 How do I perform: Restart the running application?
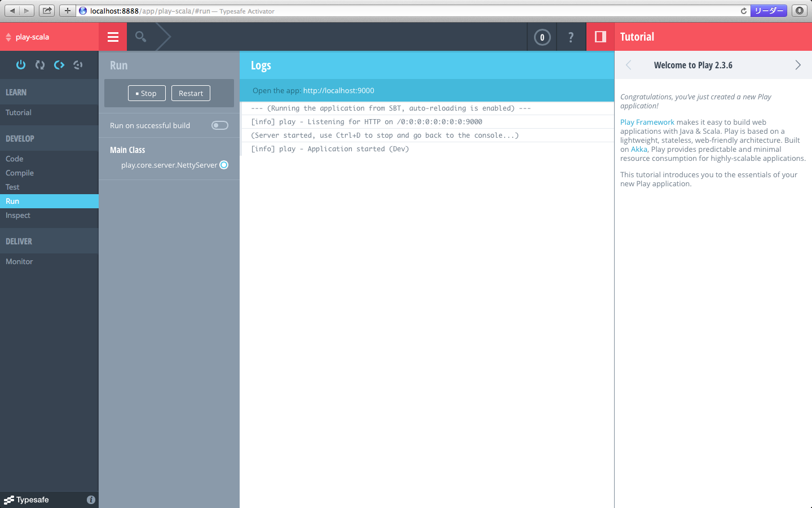click(191, 93)
